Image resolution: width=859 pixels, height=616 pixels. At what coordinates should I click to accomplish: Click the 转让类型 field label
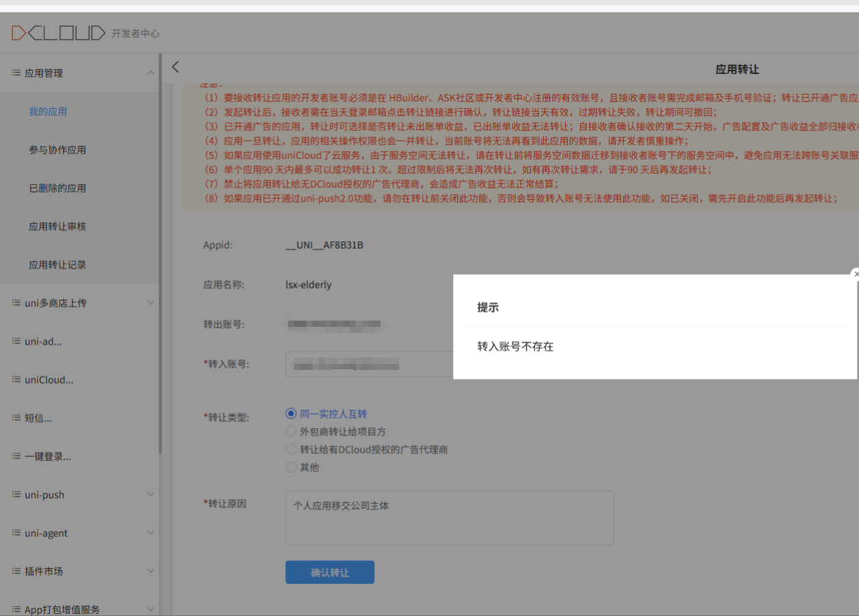226,417
